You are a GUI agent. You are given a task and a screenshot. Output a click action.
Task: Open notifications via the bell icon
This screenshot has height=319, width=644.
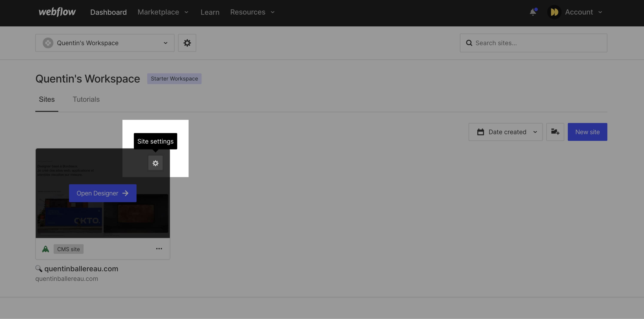[x=533, y=12]
